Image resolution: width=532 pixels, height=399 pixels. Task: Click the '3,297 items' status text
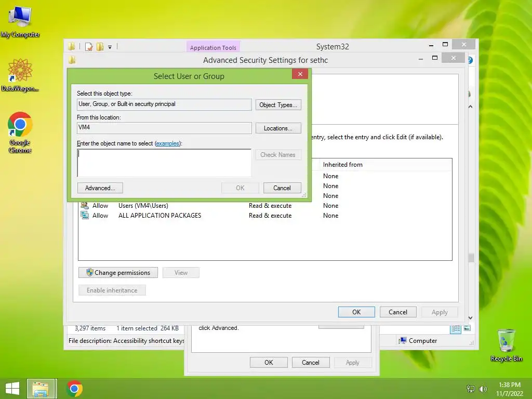[90, 328]
